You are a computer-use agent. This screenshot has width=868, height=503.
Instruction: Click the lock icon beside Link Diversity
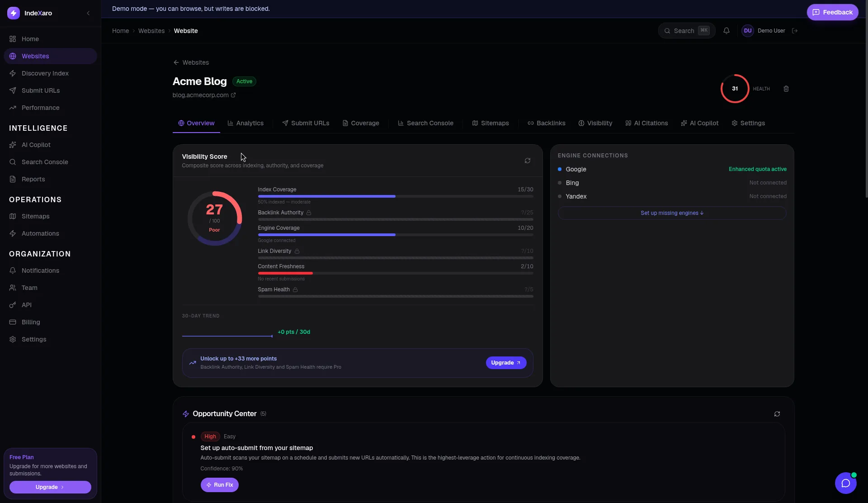(297, 251)
